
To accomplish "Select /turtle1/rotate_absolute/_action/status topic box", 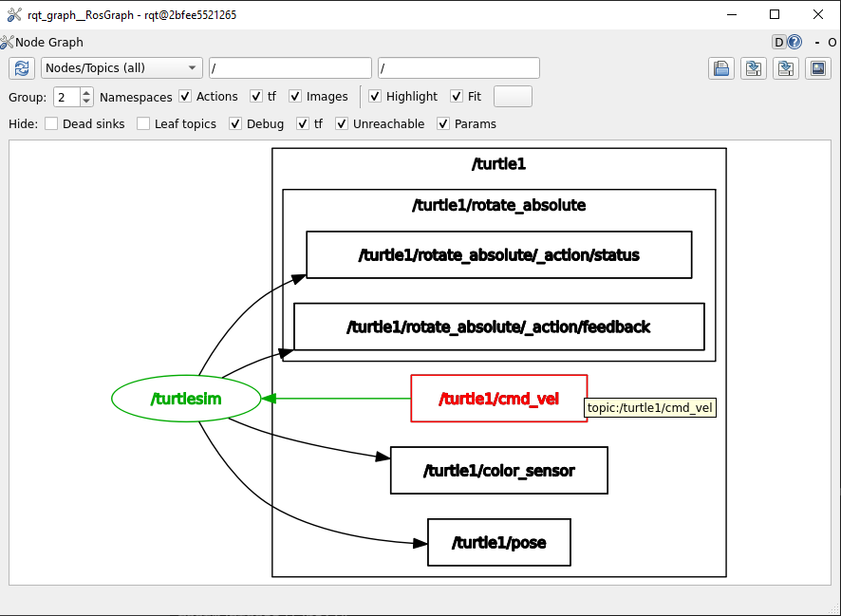I will (498, 254).
